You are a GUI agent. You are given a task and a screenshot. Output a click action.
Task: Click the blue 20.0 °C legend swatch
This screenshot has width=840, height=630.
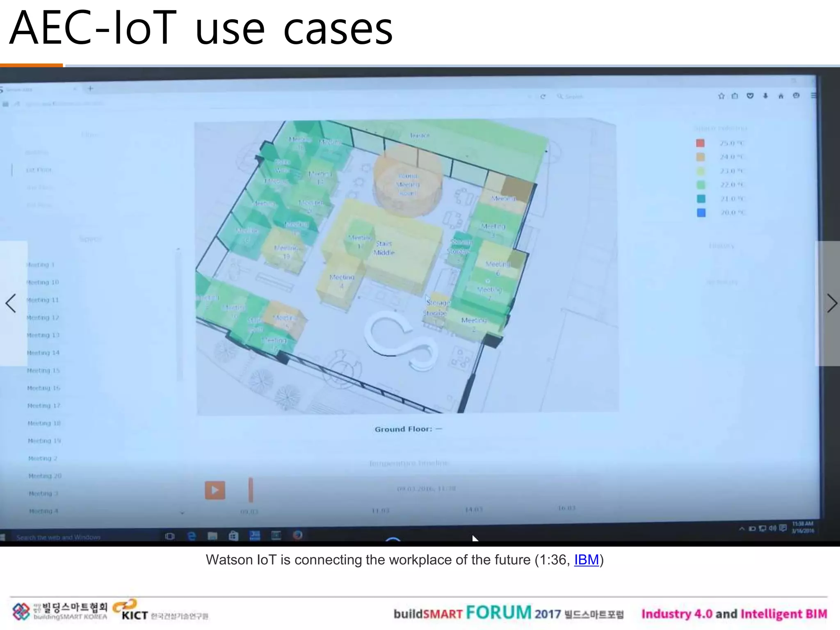[701, 213]
